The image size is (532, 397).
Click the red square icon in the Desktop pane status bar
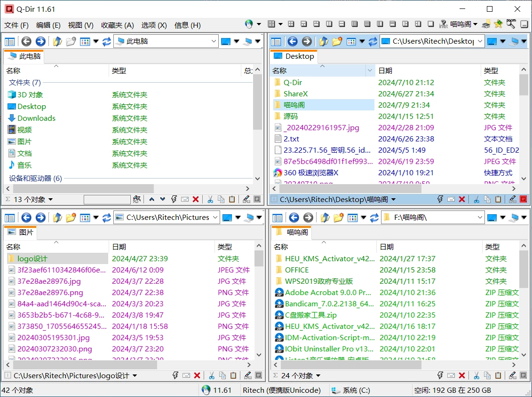pos(524,199)
